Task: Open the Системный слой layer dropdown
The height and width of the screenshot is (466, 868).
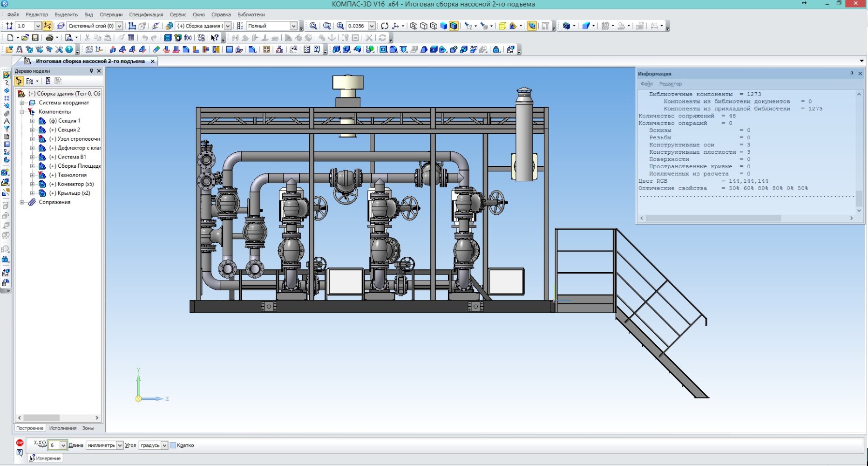Action: coord(119,26)
